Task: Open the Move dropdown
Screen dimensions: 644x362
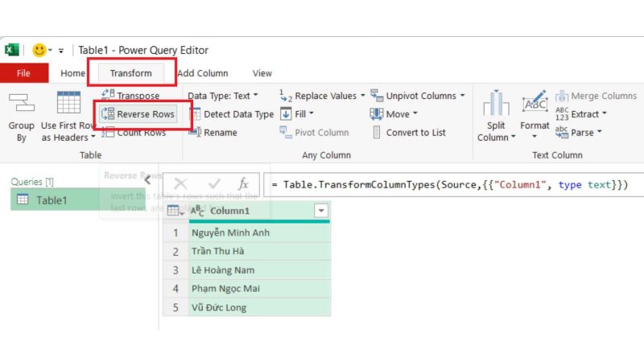Action: click(394, 113)
